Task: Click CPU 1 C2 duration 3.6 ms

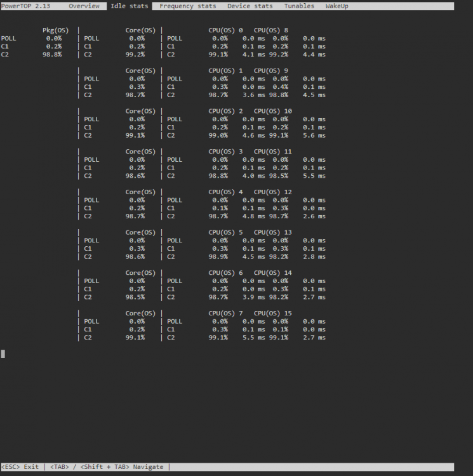Action: coord(254,95)
